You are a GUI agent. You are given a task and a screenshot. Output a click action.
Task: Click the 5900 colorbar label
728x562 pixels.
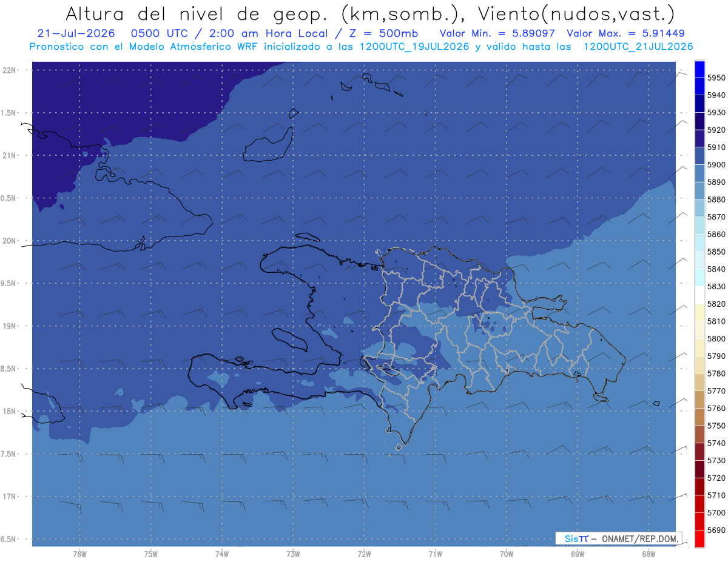716,165
